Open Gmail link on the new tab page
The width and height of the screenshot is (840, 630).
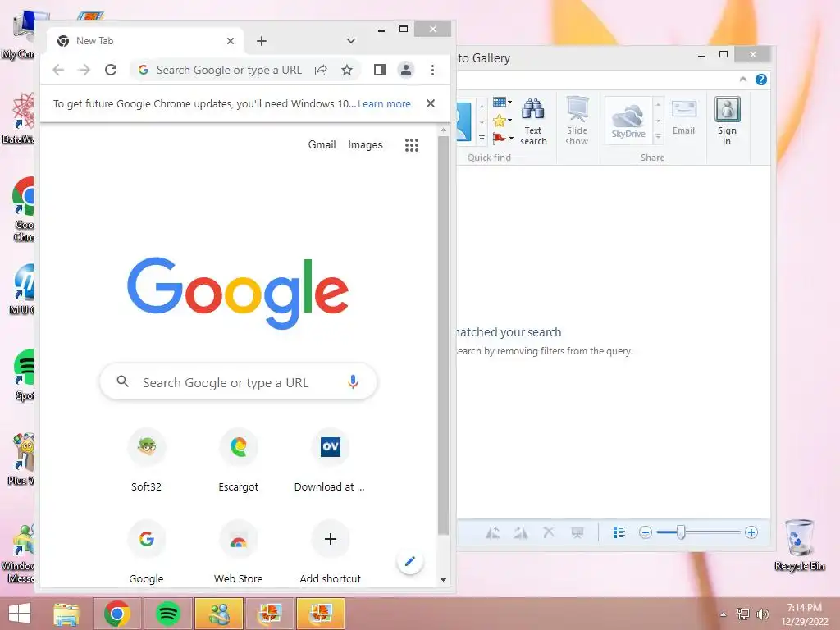(322, 144)
